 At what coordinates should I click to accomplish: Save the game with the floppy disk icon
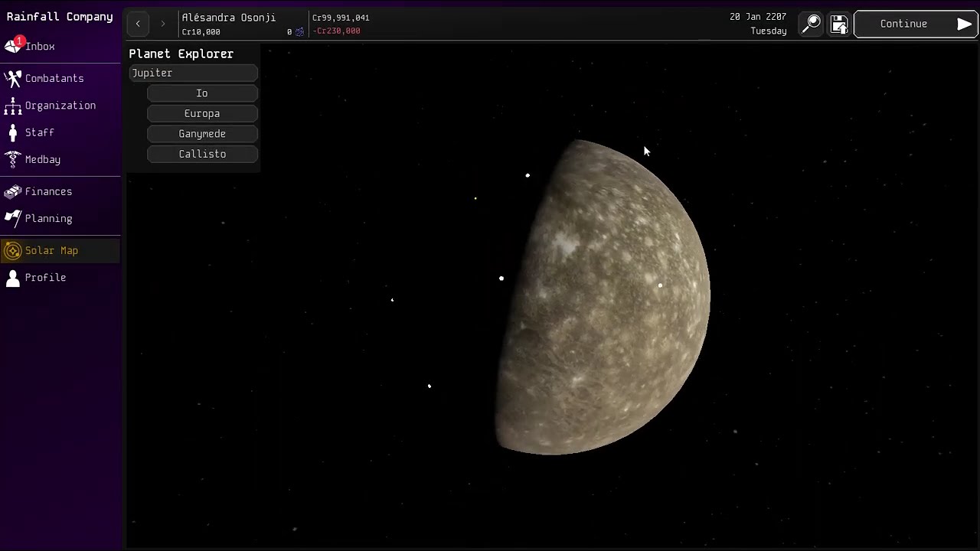click(839, 24)
